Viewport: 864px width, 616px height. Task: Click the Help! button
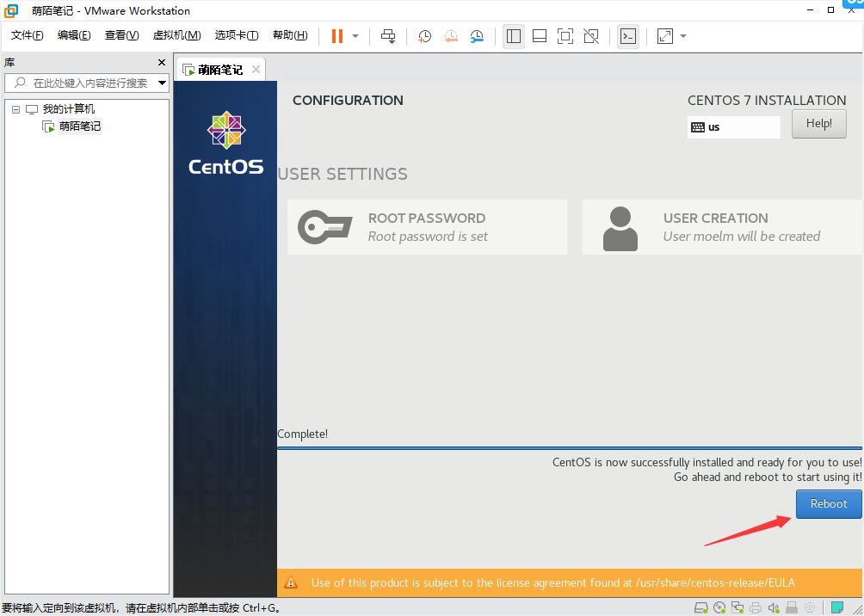[818, 123]
